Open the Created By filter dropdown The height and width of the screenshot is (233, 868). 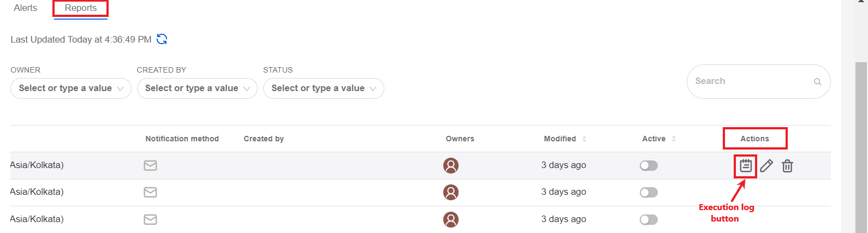[x=197, y=88]
